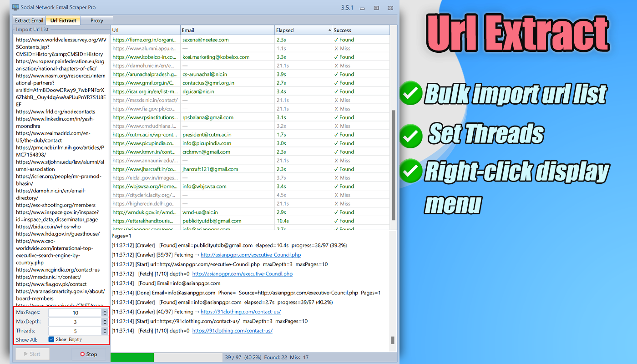Increase Threads with the up arrow
The height and width of the screenshot is (364, 637).
pos(105,329)
